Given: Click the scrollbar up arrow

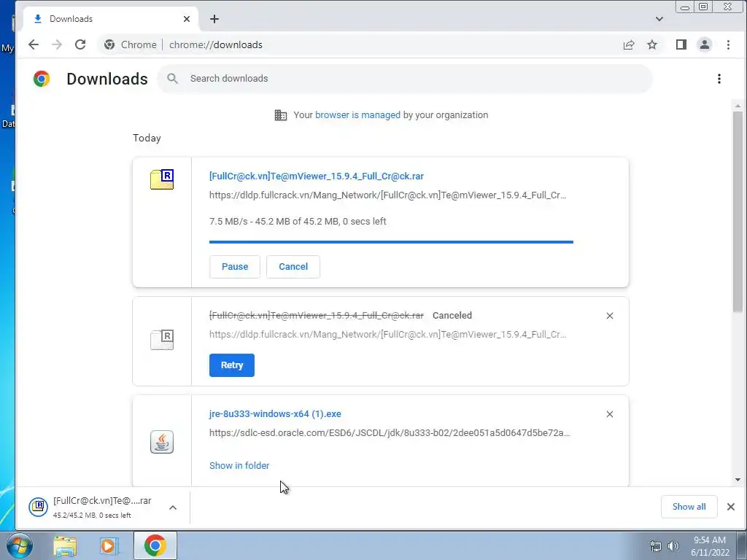Looking at the screenshot, I should coord(738,106).
